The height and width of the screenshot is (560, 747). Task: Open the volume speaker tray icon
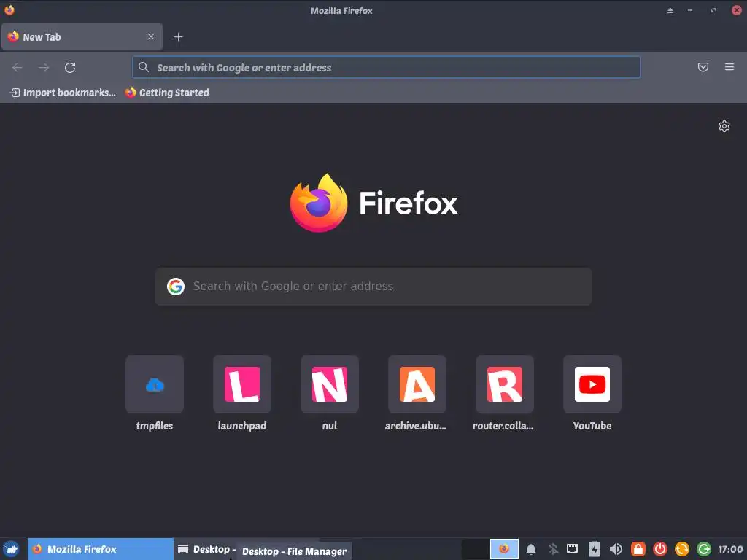[616, 549]
